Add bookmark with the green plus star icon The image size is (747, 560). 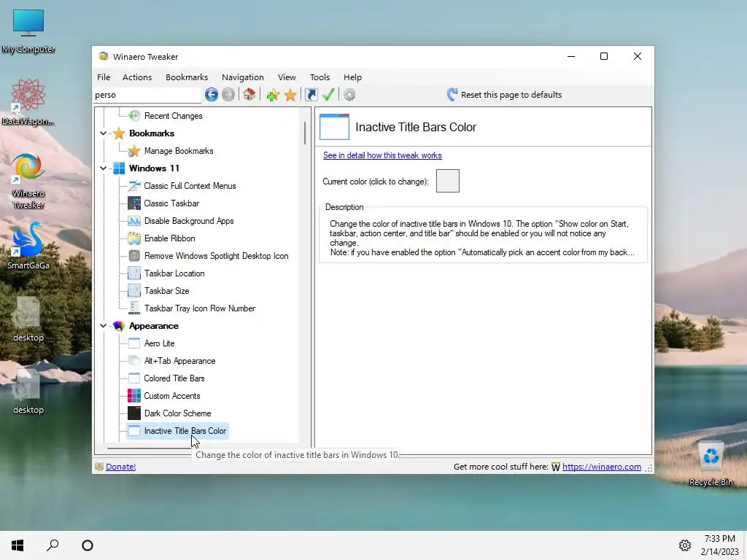tap(273, 95)
